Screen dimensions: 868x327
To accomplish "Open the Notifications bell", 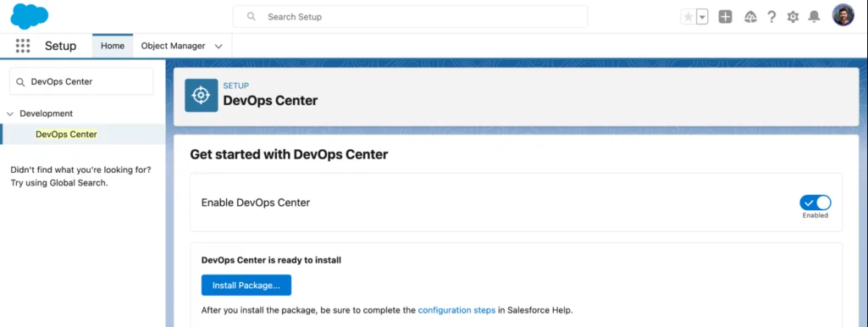I will (x=814, y=17).
